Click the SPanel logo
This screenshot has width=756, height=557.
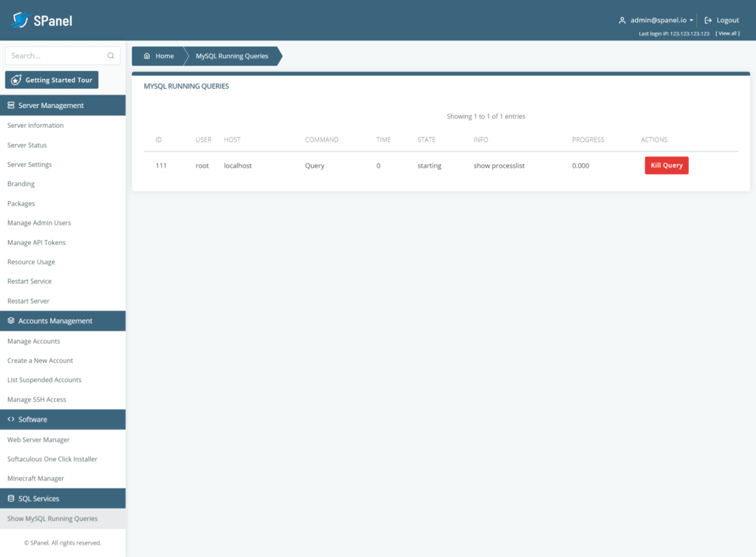(x=41, y=20)
